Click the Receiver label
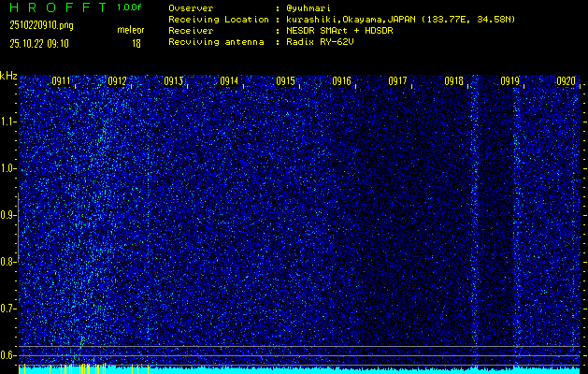The height and width of the screenshot is (374, 588). click(x=191, y=31)
